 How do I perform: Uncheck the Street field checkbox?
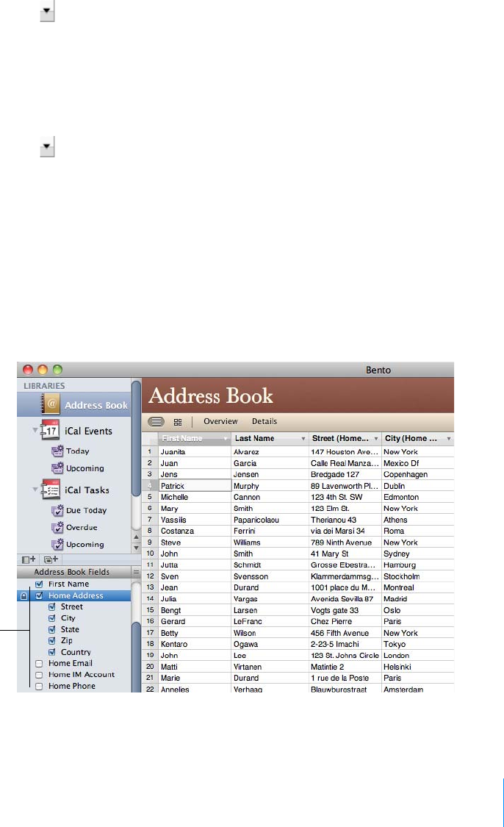51,607
